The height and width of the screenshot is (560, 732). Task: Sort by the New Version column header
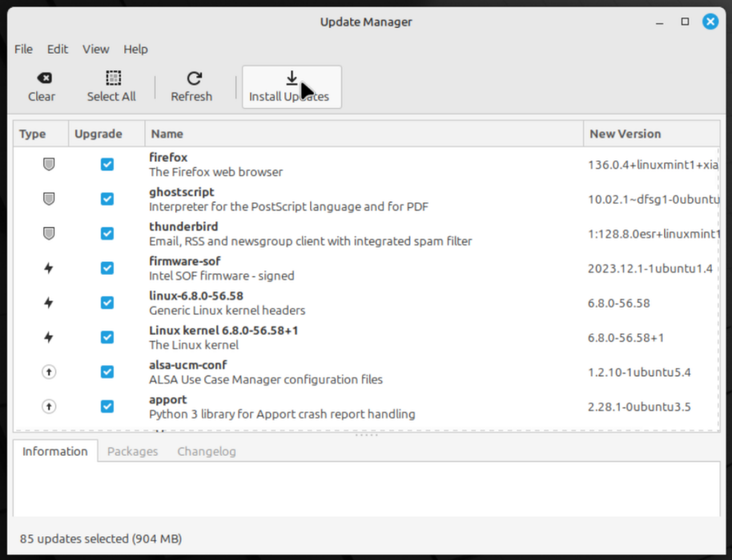652,134
